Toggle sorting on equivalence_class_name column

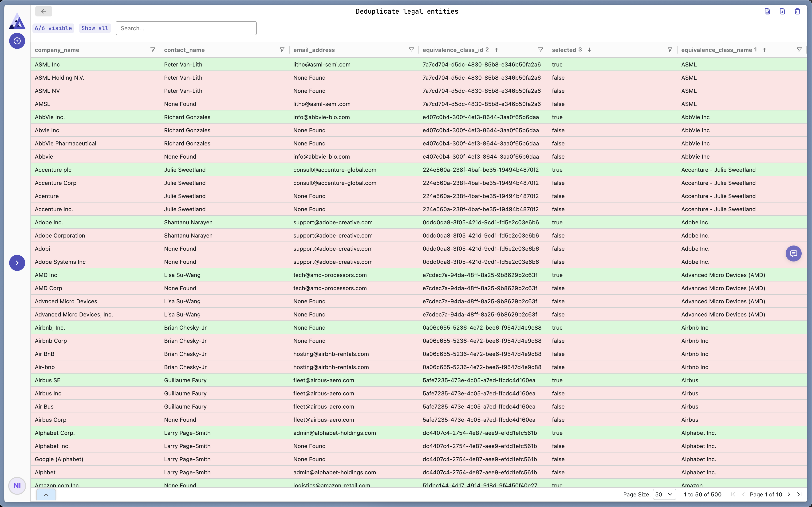pyautogui.click(x=764, y=50)
